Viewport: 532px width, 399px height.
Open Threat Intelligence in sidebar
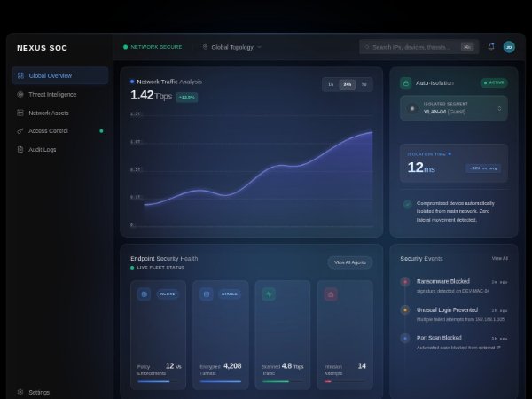click(x=52, y=94)
